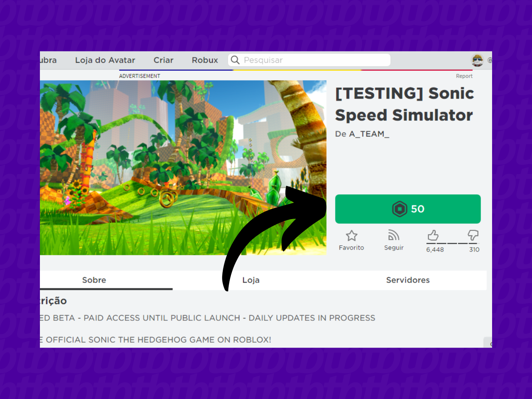Click the Favorito star icon

click(351, 235)
